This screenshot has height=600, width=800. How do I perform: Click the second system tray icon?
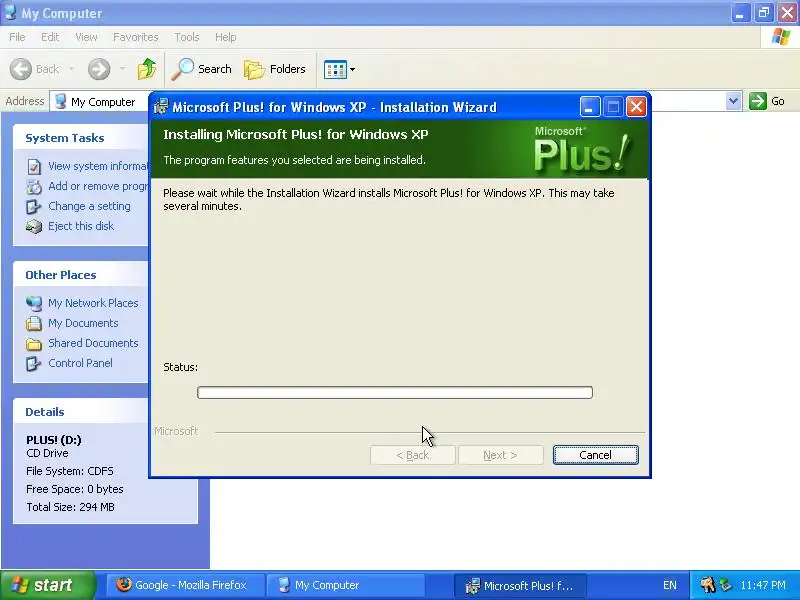[726, 585]
